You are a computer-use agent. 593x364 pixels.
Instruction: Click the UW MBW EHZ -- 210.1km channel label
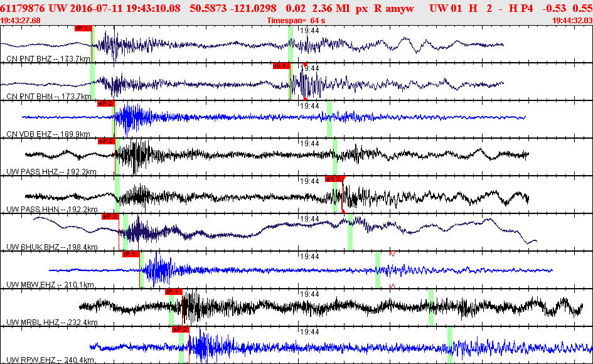(x=50, y=284)
